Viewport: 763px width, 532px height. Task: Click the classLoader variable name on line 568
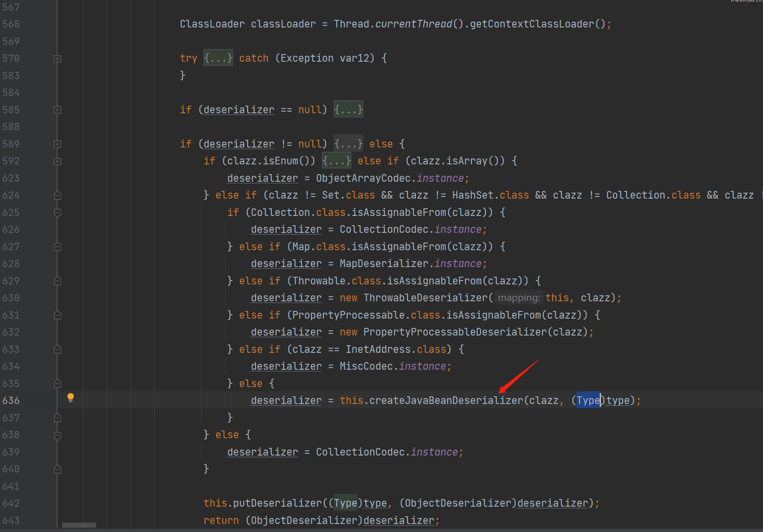pos(283,24)
